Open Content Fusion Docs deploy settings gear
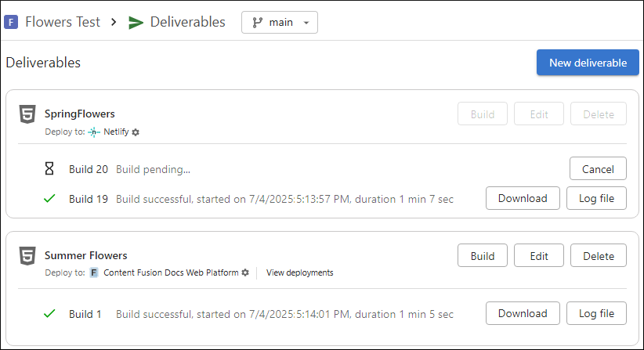 245,272
